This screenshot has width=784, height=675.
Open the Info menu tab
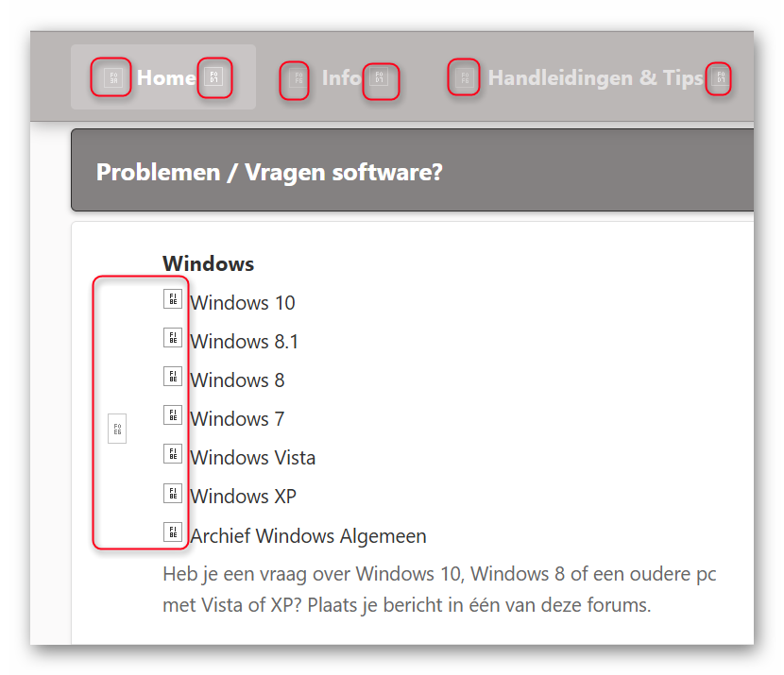(x=341, y=78)
